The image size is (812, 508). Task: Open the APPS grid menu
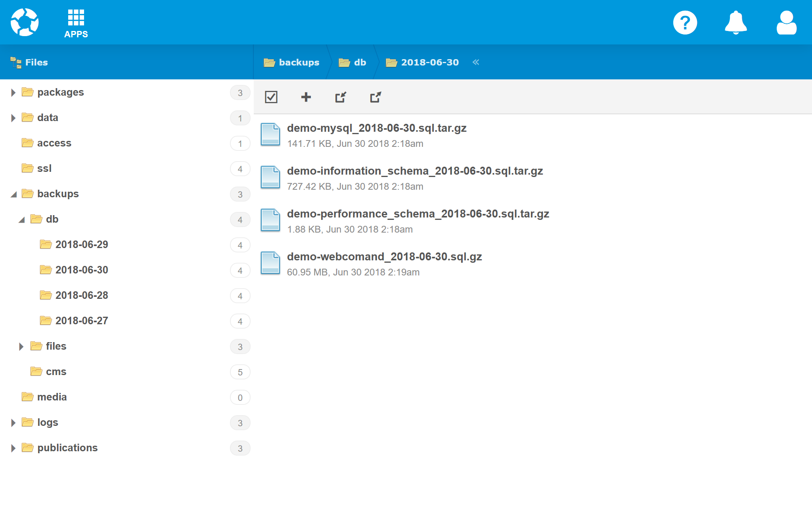coord(76,23)
